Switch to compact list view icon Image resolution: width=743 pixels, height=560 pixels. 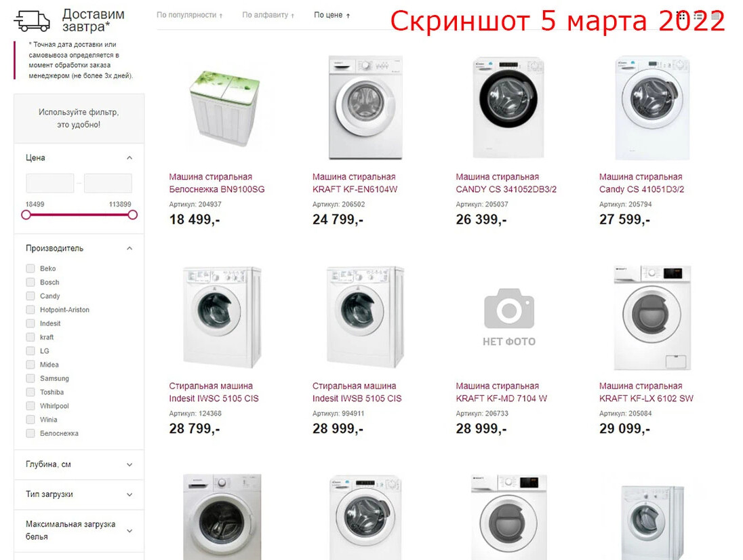pos(715,16)
